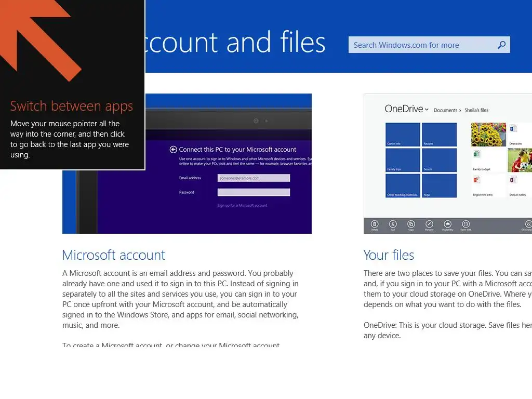Focus the Search Windows.com for more field
The image size is (532, 399).
coord(429,45)
